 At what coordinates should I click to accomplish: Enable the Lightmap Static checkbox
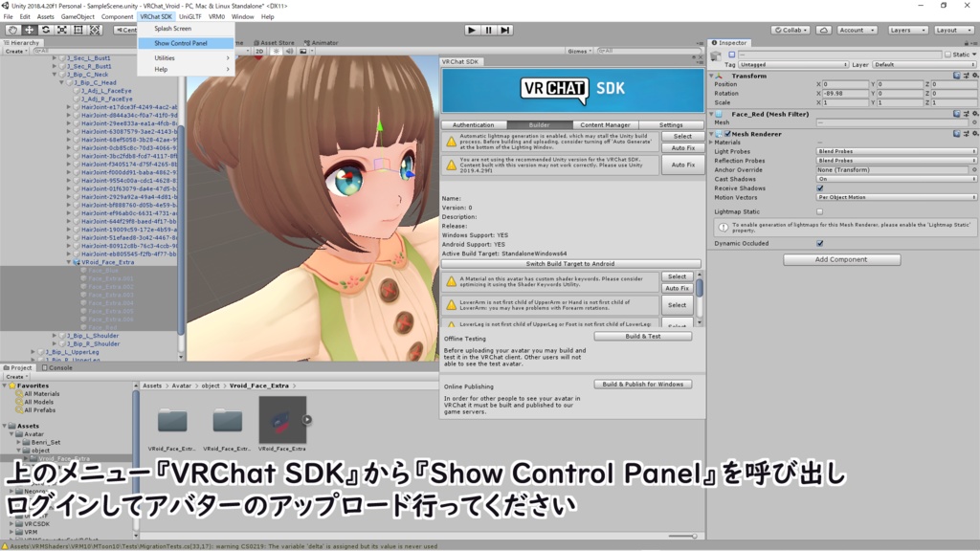pos(818,212)
